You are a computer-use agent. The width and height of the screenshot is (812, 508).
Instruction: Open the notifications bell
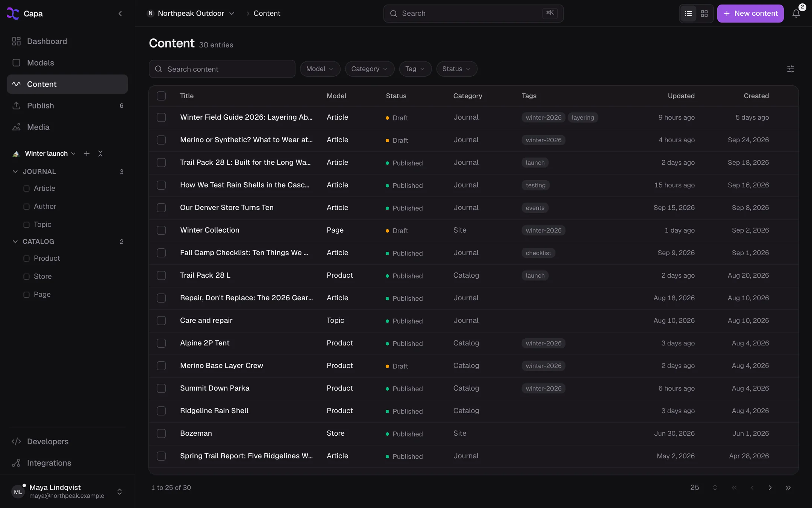pos(796,14)
